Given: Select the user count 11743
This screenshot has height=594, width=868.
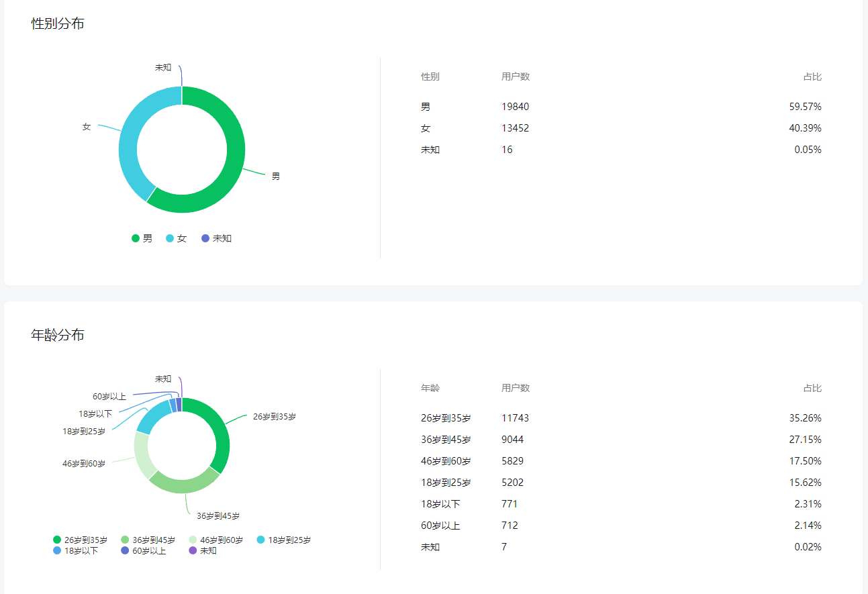Looking at the screenshot, I should 515,418.
